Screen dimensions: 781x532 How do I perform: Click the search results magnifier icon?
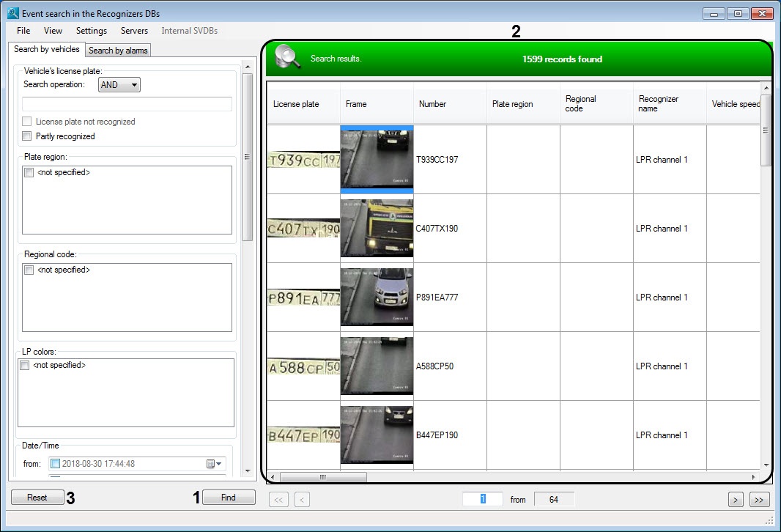click(287, 58)
